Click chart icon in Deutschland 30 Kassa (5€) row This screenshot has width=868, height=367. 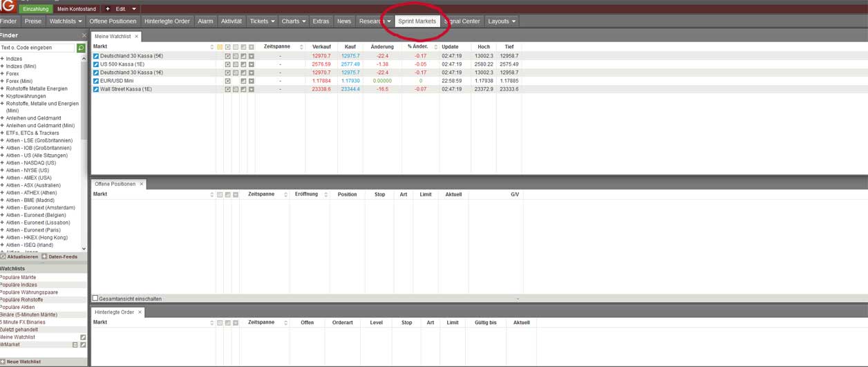point(243,56)
